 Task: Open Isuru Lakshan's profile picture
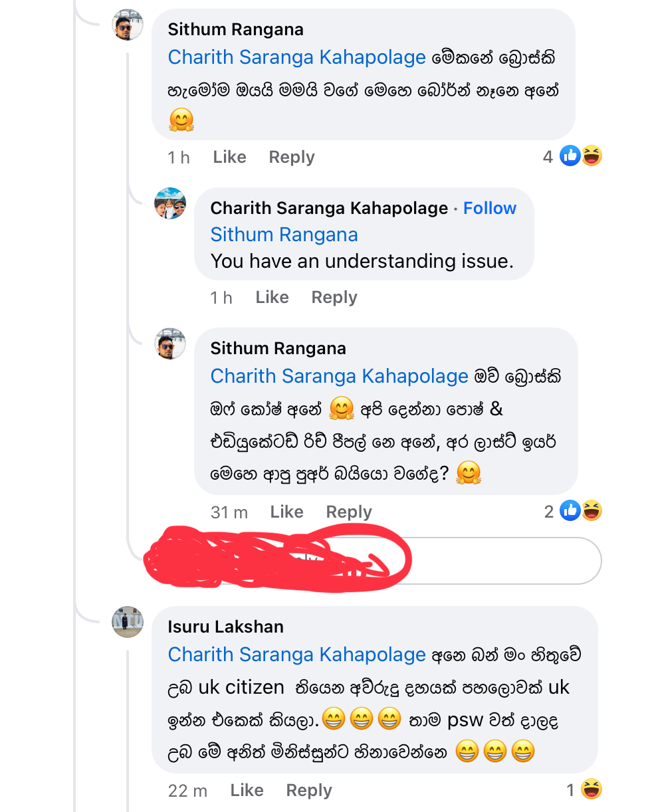[x=128, y=622]
